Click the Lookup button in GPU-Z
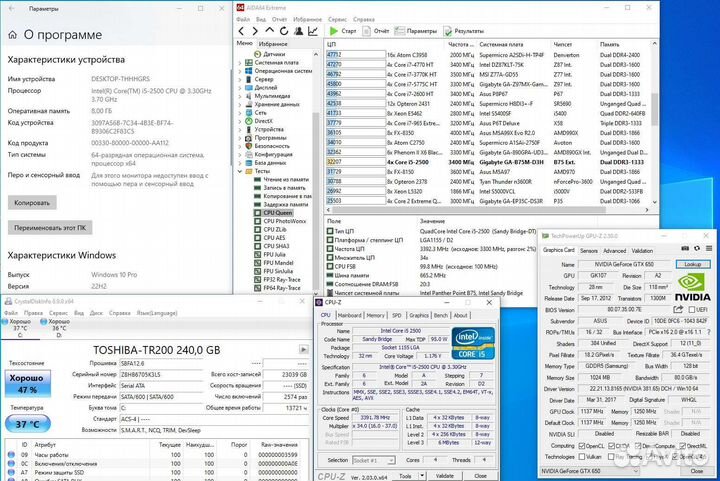 [x=692, y=264]
